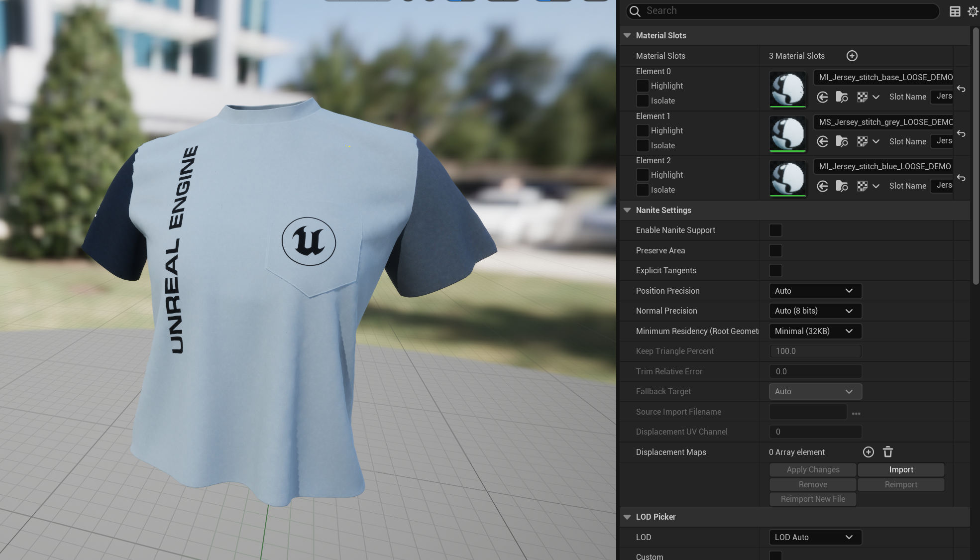This screenshot has width=980, height=560.
Task: Click the details Search field
Action: [x=786, y=11]
